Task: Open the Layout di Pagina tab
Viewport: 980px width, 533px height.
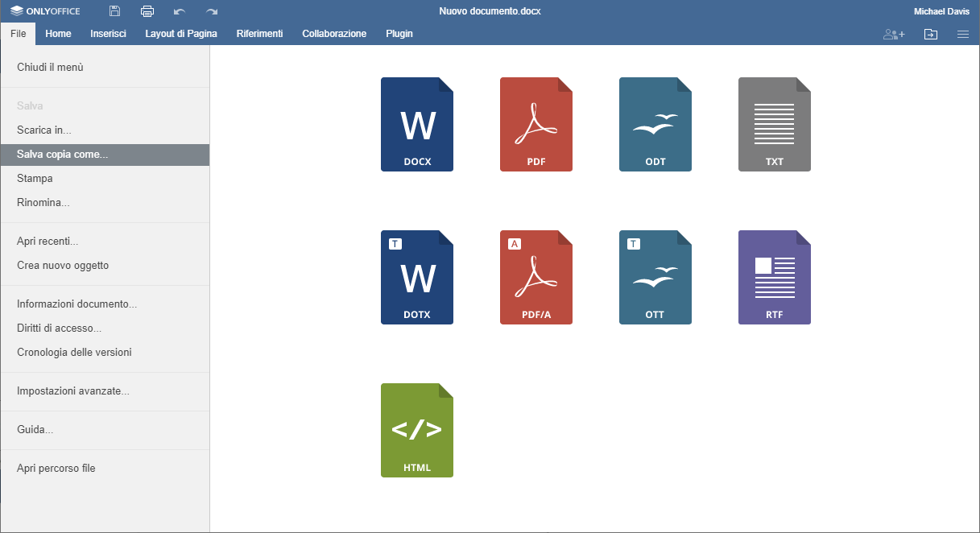Action: [x=181, y=34]
